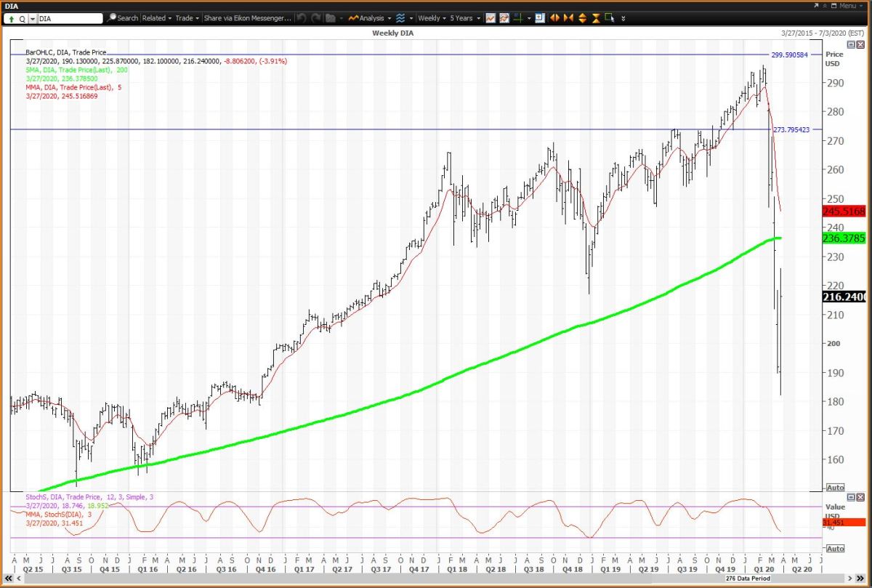Close the stochastic indicator panel
872x588 pixels.
860,497
